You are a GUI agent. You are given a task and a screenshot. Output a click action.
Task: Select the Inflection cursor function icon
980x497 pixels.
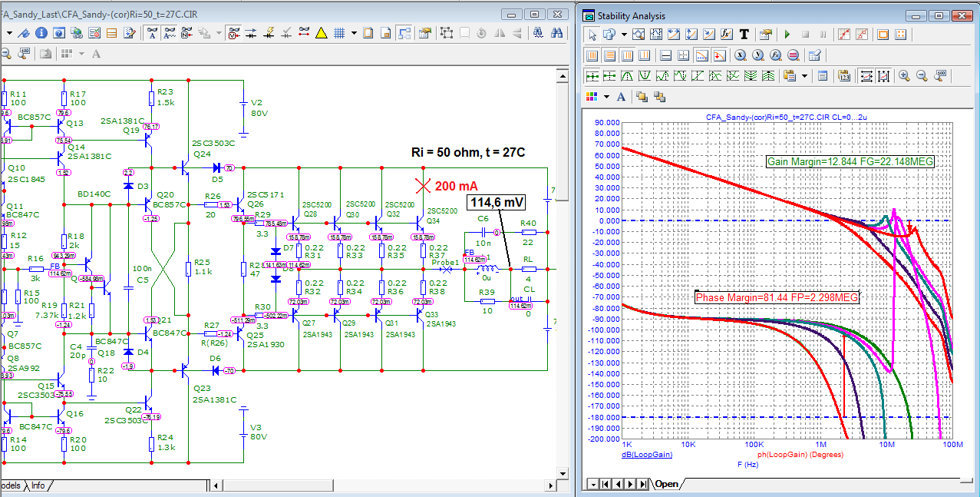pyautogui.click(x=697, y=76)
